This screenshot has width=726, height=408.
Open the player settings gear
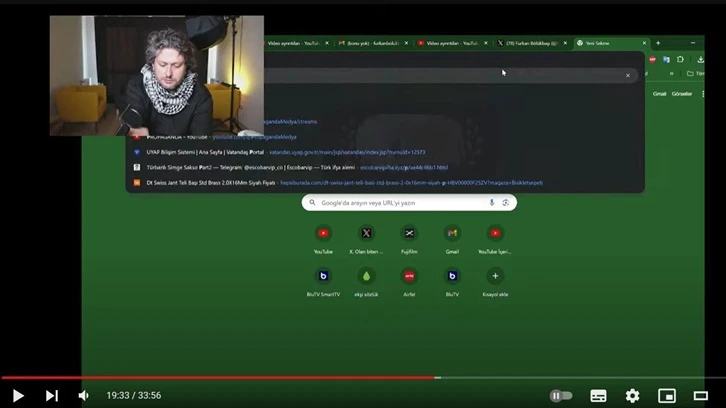(632, 395)
